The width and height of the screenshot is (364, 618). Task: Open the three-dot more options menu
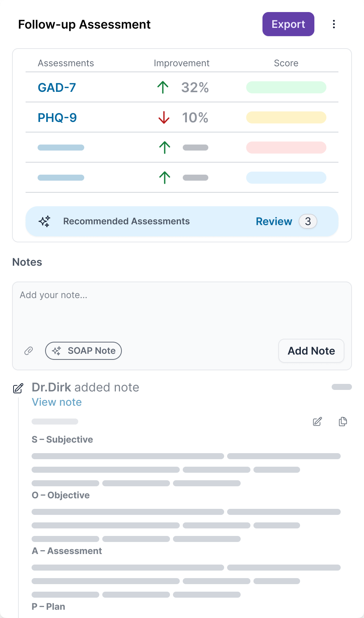pos(334,24)
